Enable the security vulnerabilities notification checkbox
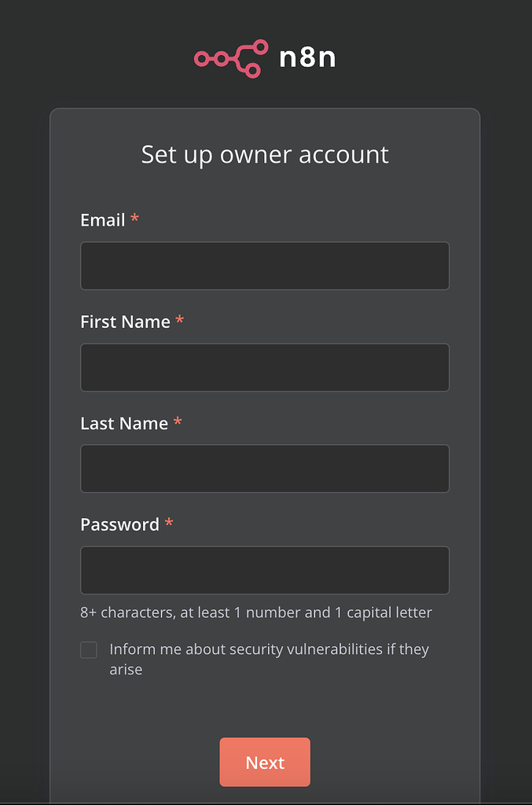Screen dimensions: 532x805 [x=88, y=649]
